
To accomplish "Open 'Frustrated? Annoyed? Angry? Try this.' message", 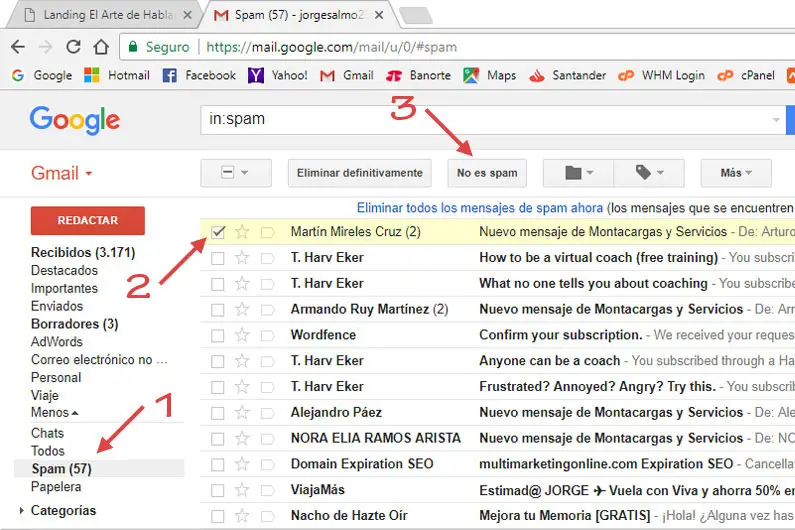I will [597, 387].
